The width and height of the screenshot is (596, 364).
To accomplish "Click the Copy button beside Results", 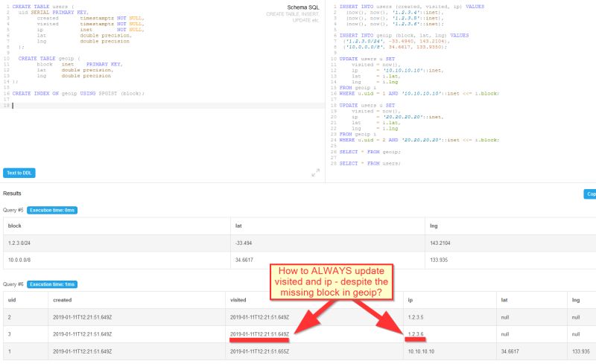I will click(x=590, y=194).
